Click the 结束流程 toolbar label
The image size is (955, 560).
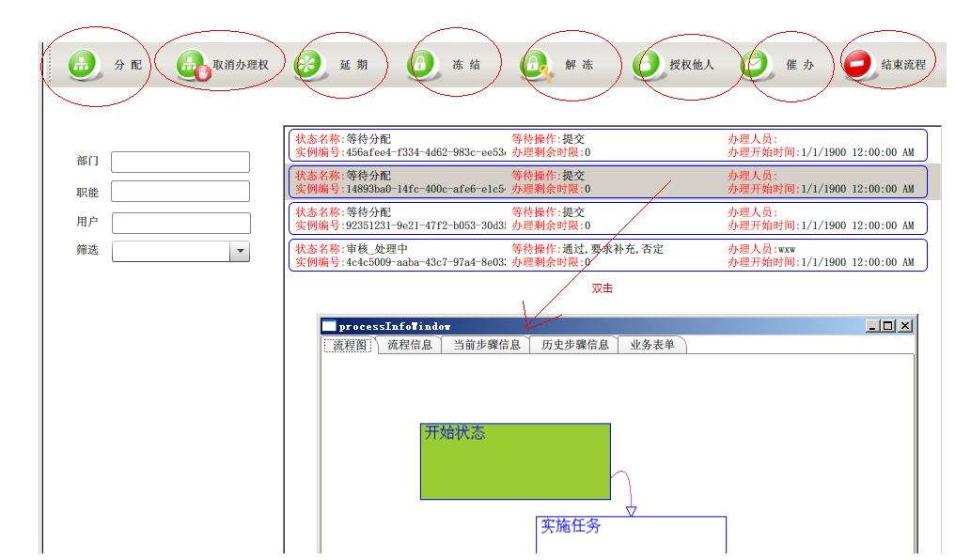tap(903, 65)
